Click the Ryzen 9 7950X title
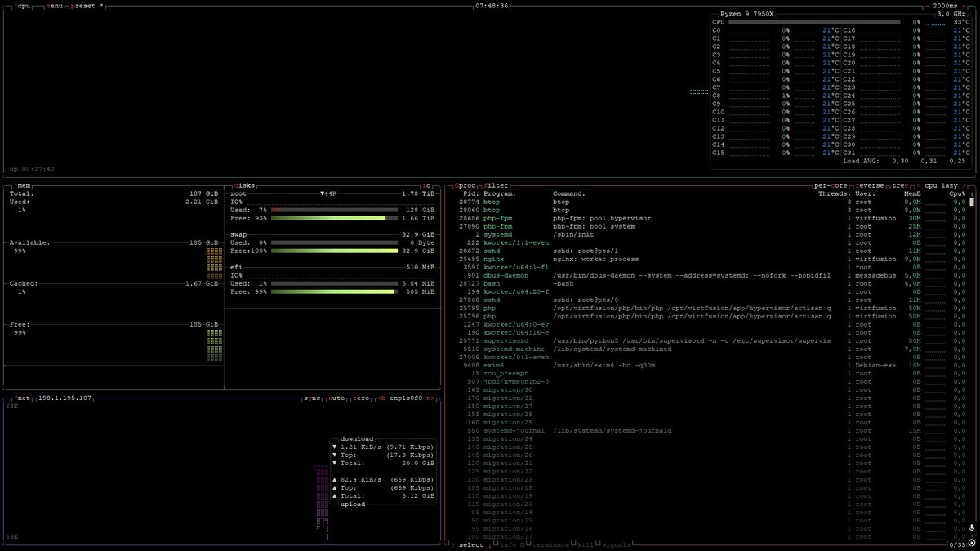This screenshot has width=980, height=551. [749, 15]
